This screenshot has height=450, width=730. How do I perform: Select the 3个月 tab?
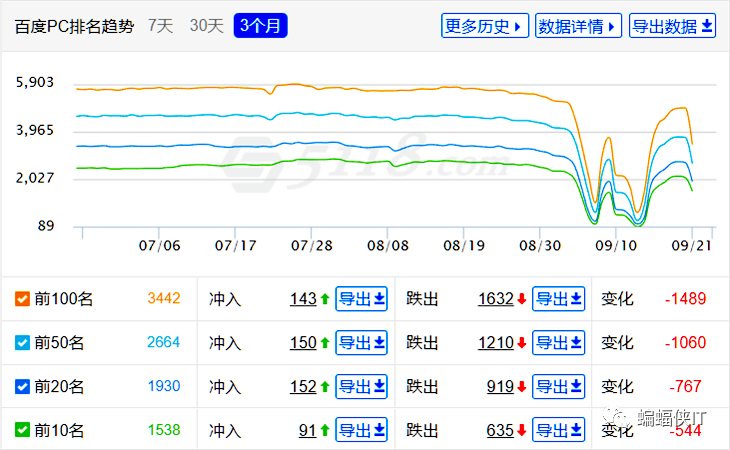point(260,26)
